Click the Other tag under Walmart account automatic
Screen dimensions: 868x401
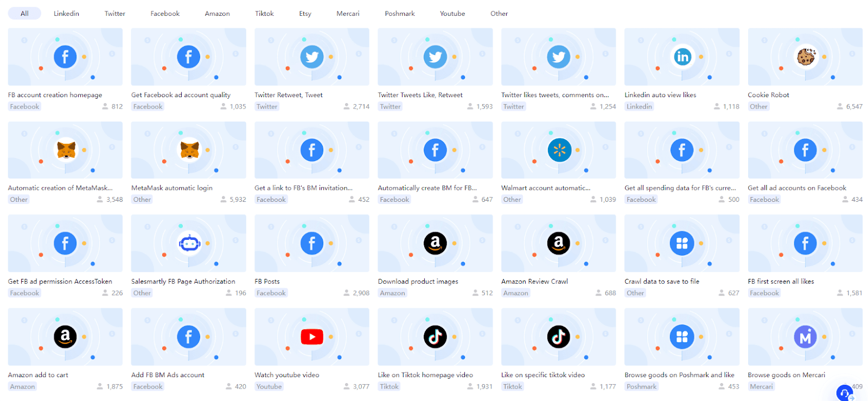(x=512, y=200)
